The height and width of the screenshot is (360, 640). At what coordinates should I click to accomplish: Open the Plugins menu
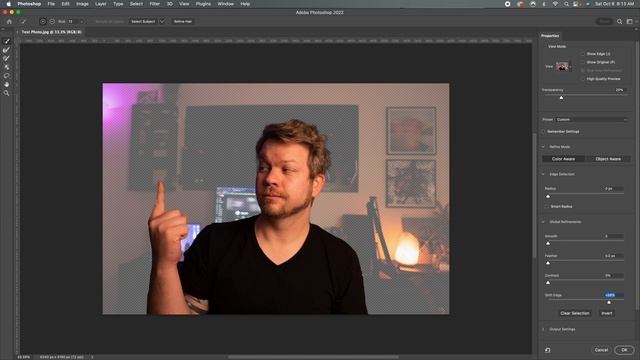[203, 4]
